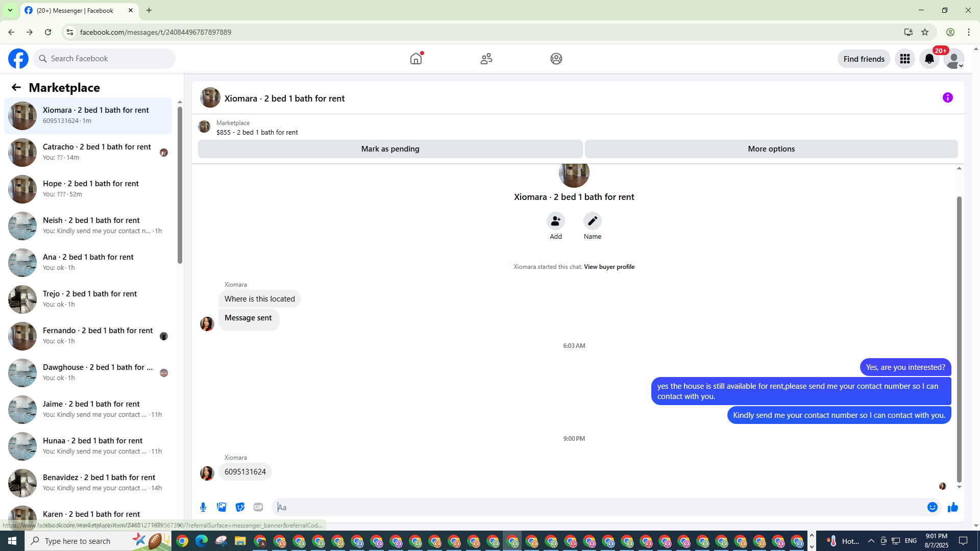The width and height of the screenshot is (980, 551).
Task: Open the Benavidez conversation
Action: [x=88, y=483]
